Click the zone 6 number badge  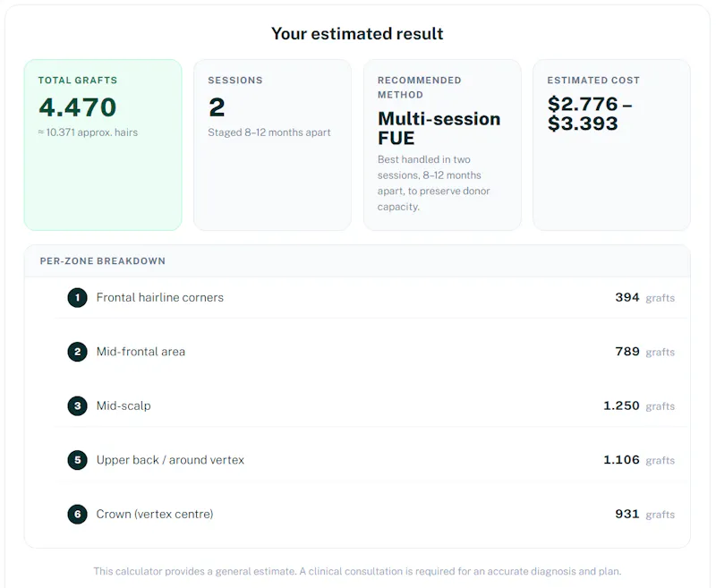(x=78, y=514)
